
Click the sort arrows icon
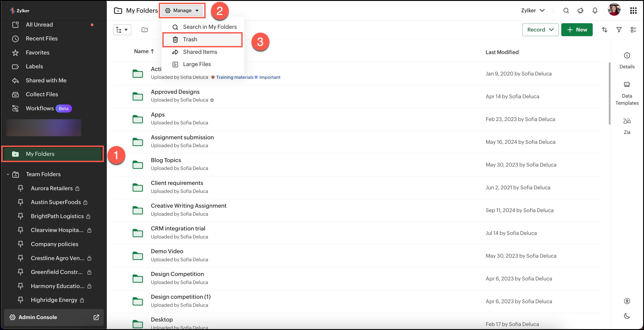click(604, 30)
